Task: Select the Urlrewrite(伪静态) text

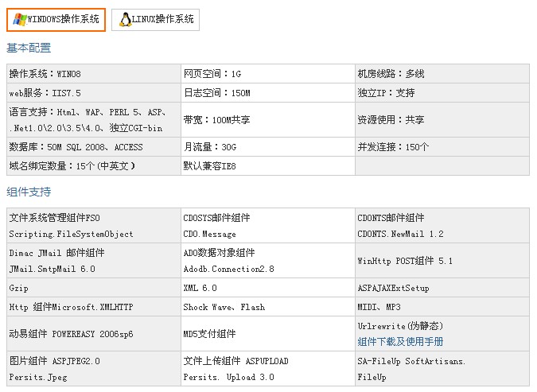Action: (x=400, y=326)
